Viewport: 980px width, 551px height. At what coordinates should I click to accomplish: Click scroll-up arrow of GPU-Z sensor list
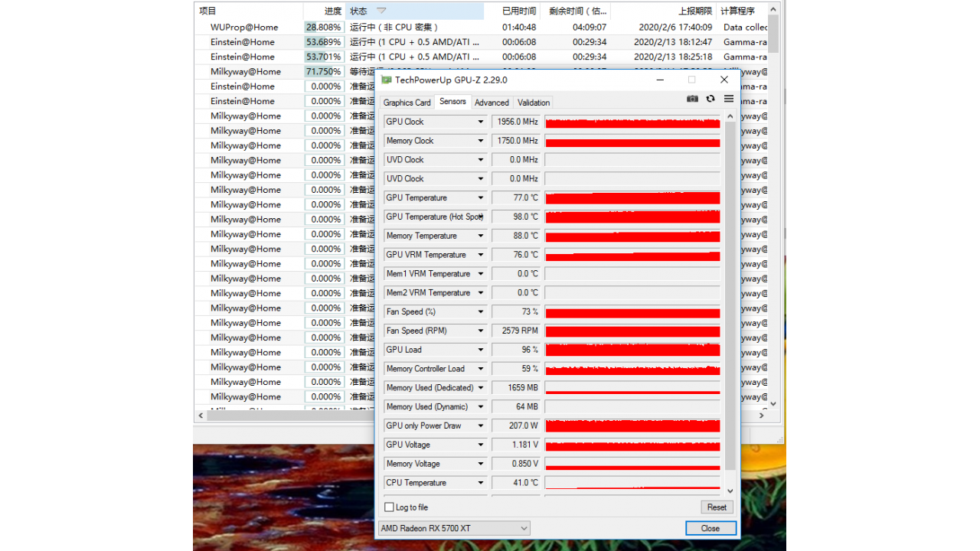730,116
